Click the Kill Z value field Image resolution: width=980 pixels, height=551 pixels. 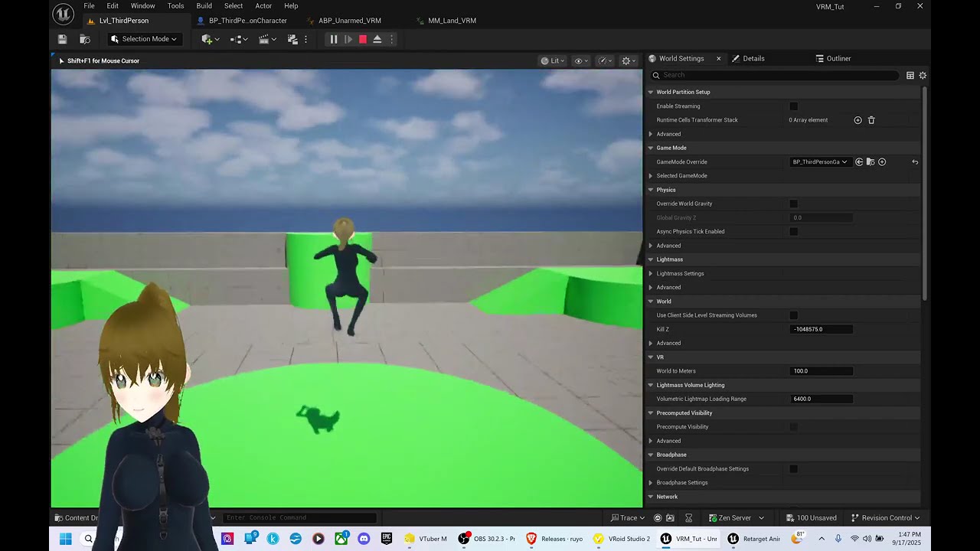(x=821, y=329)
